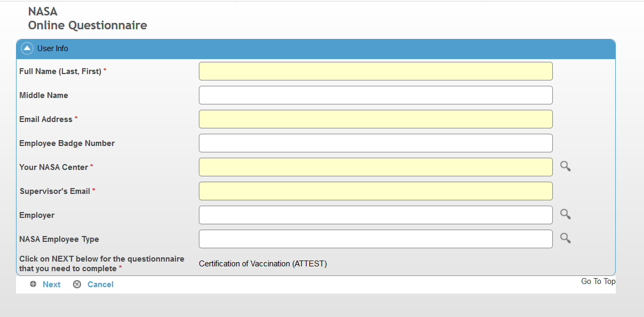Open NASA Employee Type lookup magnifier
This screenshot has width=644, height=317.
click(565, 238)
